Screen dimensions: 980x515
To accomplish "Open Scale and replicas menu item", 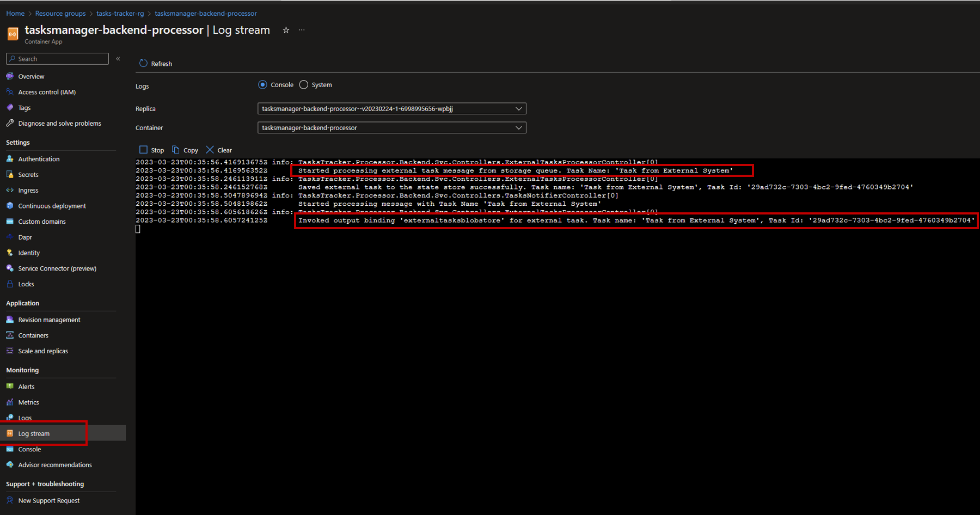I will pos(43,351).
